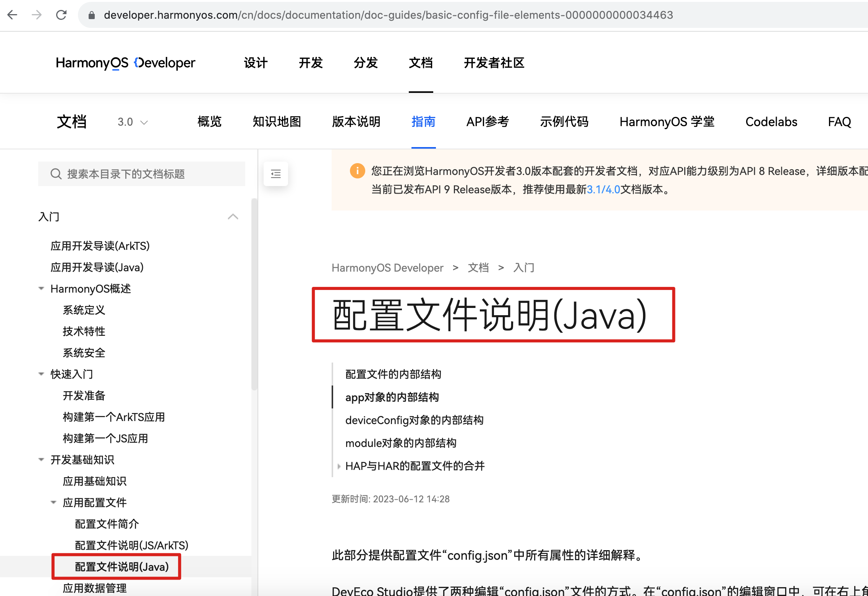The image size is (868, 596).
Task: Click the lock icon in address bar
Action: (91, 15)
